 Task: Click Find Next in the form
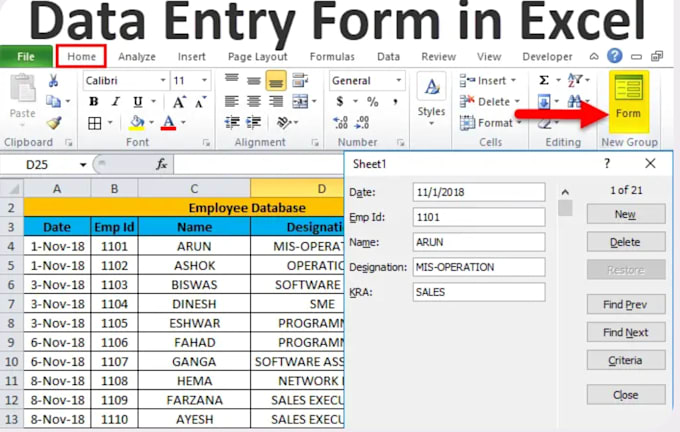[x=626, y=332]
